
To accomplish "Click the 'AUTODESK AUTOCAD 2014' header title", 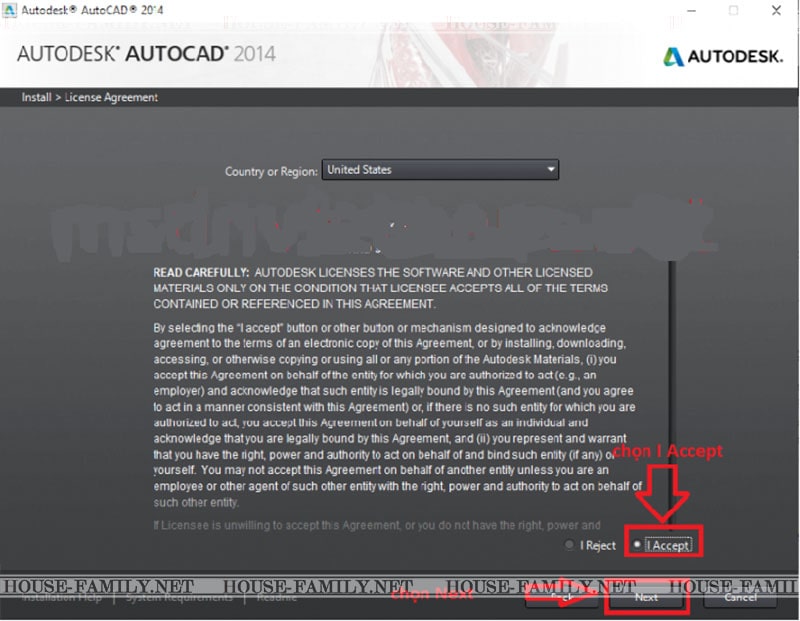I will pyautogui.click(x=146, y=54).
